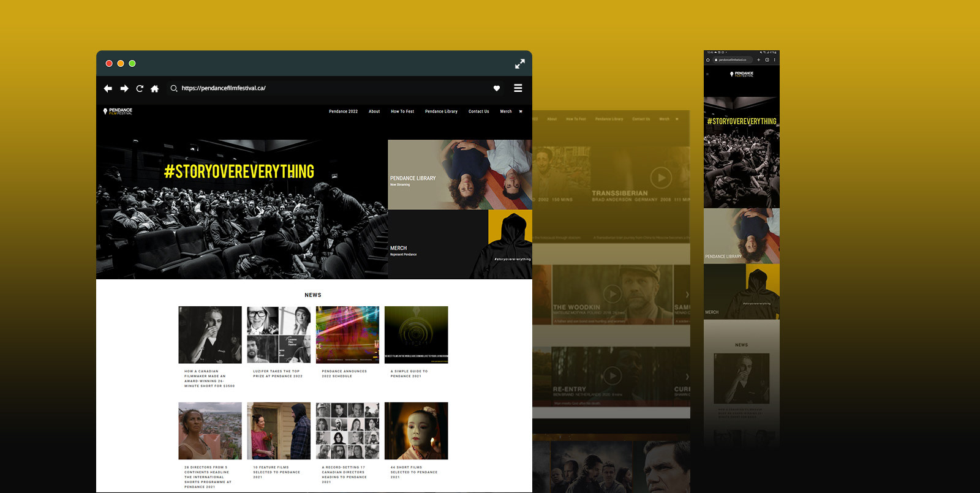Screen dimensions: 980x493
Task: Open the Simple Guide to Pendance thumbnail
Action: tap(416, 335)
